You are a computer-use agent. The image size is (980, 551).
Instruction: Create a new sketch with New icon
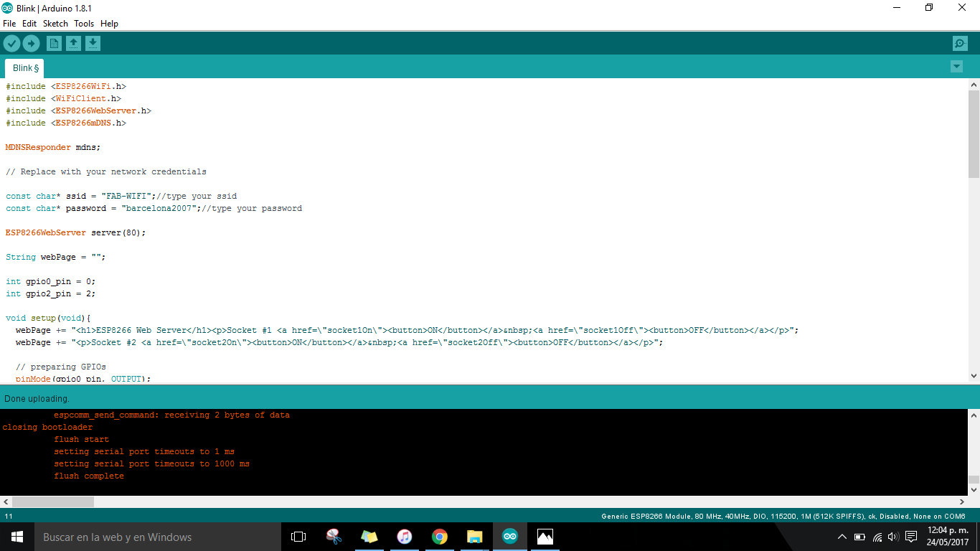pos(54,44)
